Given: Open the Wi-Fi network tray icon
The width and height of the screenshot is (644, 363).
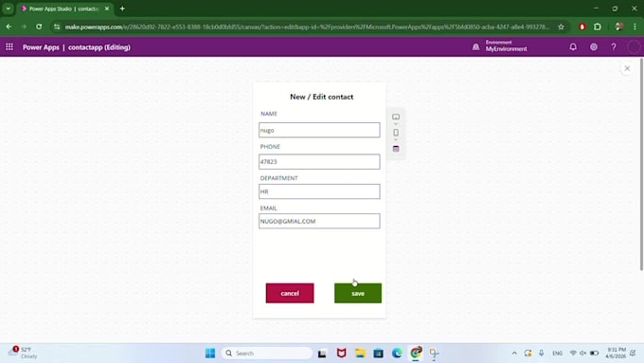Looking at the screenshot, I should coord(573,354).
